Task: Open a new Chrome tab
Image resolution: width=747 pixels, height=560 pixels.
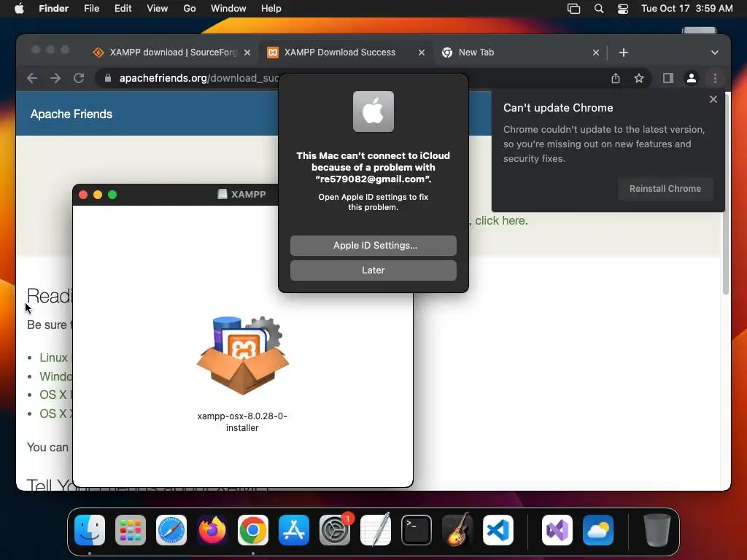Action: point(624,52)
